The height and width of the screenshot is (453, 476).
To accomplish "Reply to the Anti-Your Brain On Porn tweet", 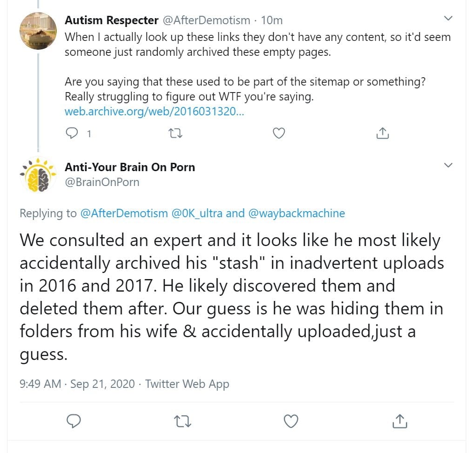I will point(74,421).
